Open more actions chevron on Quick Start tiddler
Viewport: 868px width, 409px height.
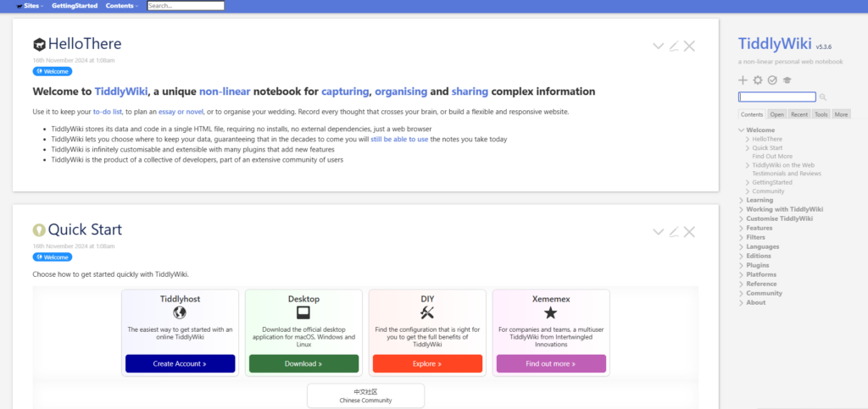click(658, 231)
